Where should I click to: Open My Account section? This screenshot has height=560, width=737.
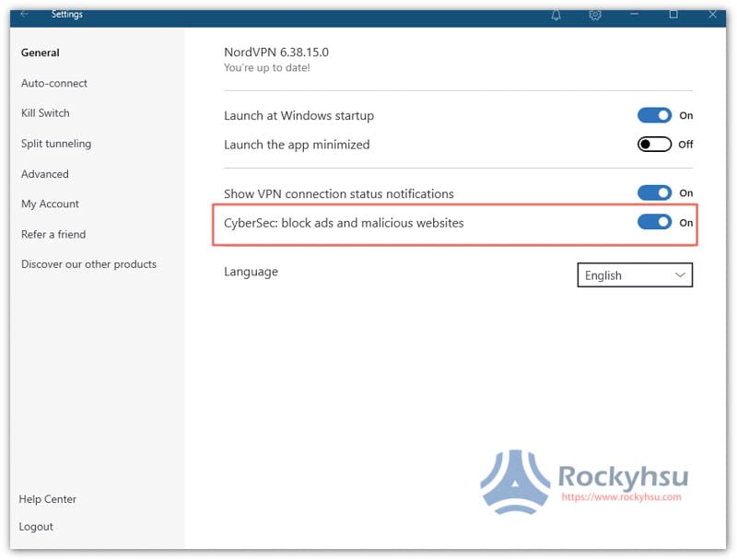tap(50, 204)
